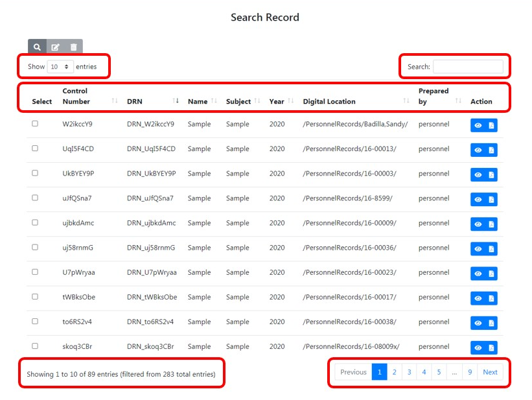Check the box for record tWBksObe
This screenshot has height=400, width=532.
35,297
